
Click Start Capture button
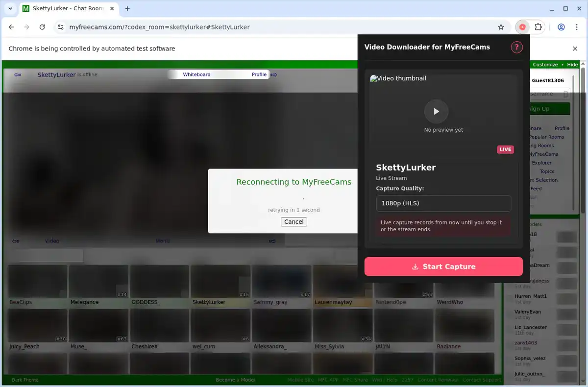[x=443, y=266]
